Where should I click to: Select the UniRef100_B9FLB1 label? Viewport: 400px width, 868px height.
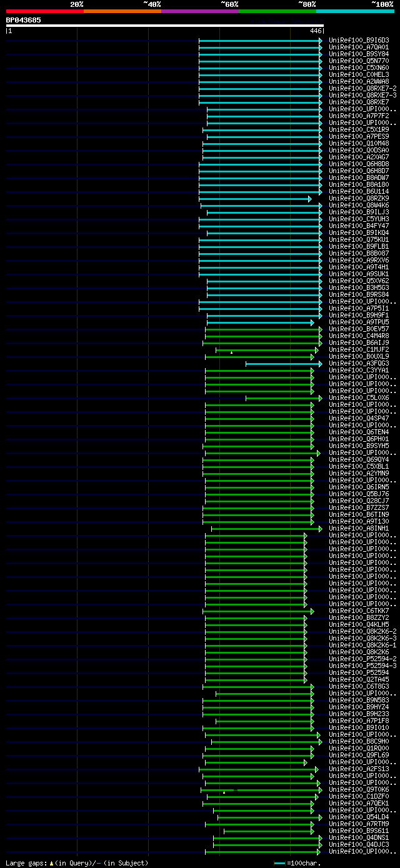(x=359, y=247)
